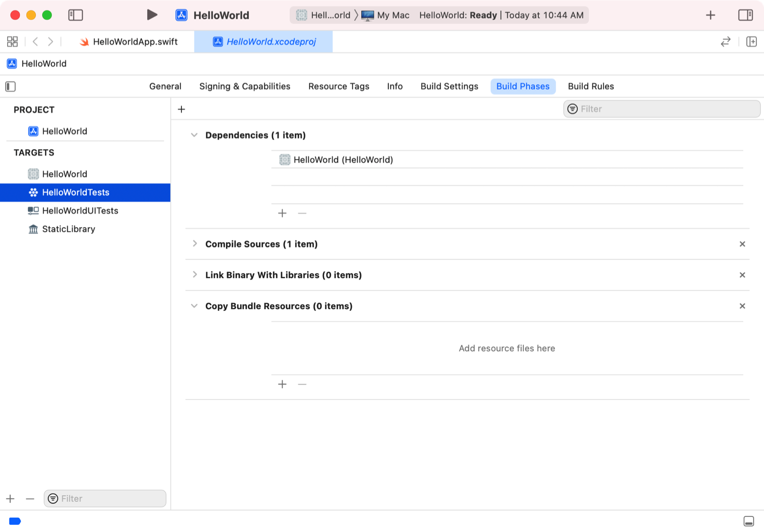Open the HelloWorldApp.swift tab
Viewport: 764px width, 532px height.
coord(135,42)
